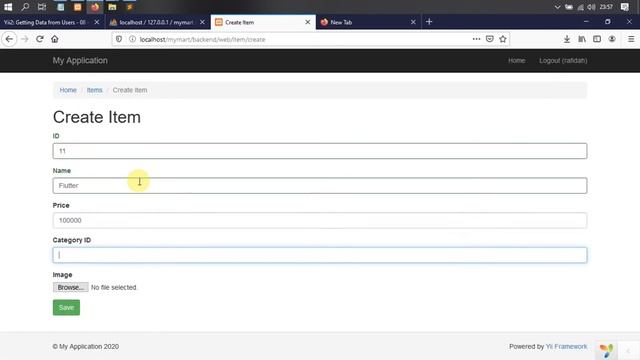
Task: Open the Firefox hamburger menu
Action: 631,39
